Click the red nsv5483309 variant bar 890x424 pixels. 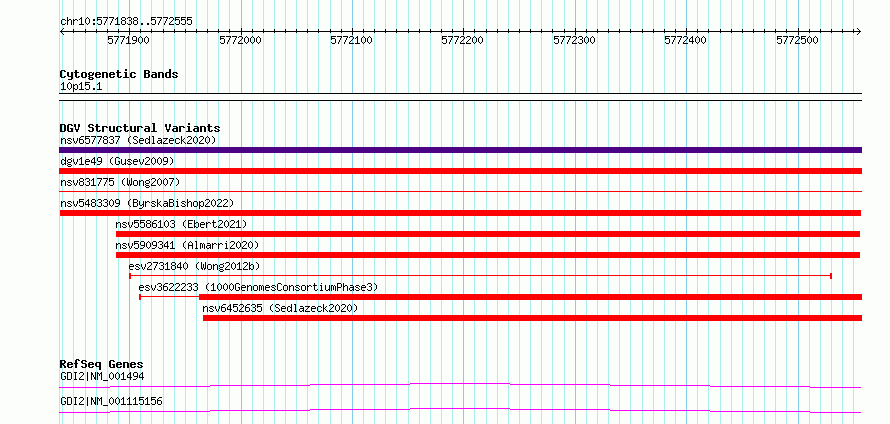tap(460, 213)
